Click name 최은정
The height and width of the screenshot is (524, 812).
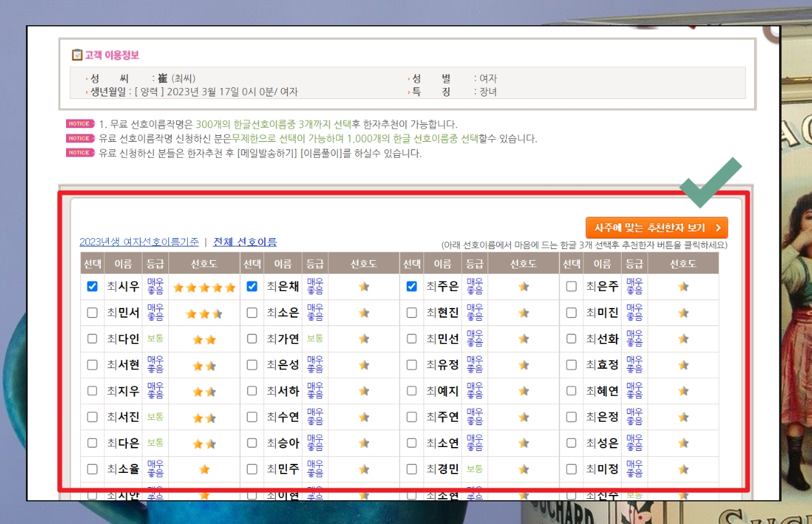tap(602, 417)
